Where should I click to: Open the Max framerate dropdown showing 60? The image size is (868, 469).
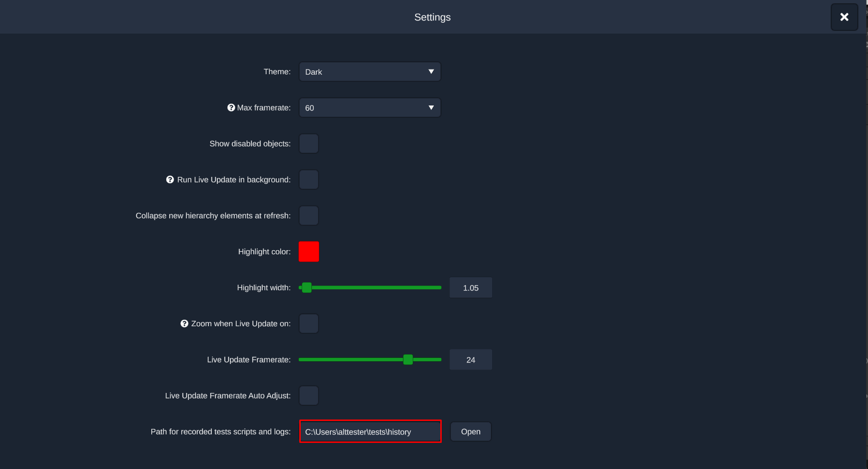(369, 107)
